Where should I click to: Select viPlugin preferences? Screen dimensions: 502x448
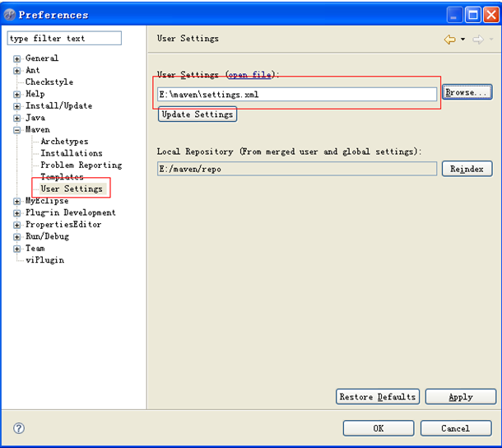coord(44,260)
